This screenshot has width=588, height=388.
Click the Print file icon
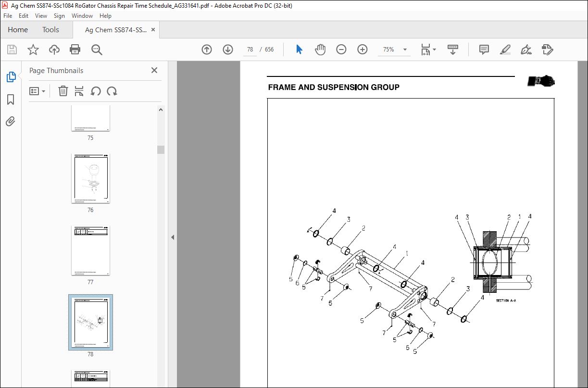pyautogui.click(x=75, y=50)
